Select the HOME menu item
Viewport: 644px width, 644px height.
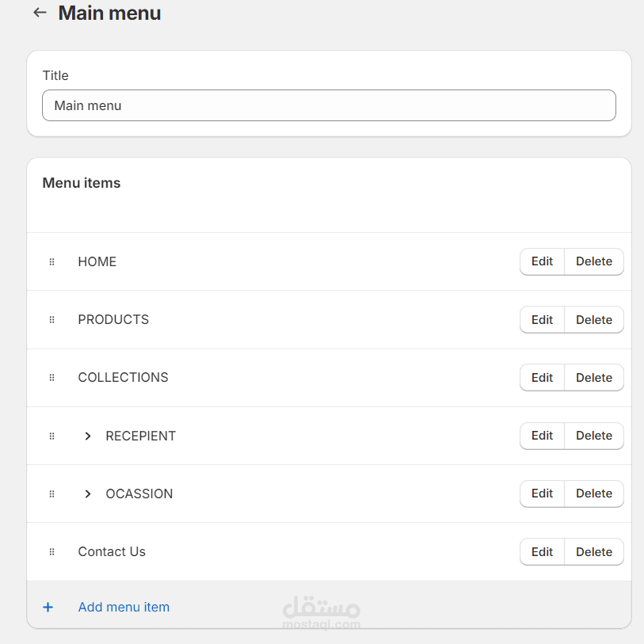tap(97, 261)
